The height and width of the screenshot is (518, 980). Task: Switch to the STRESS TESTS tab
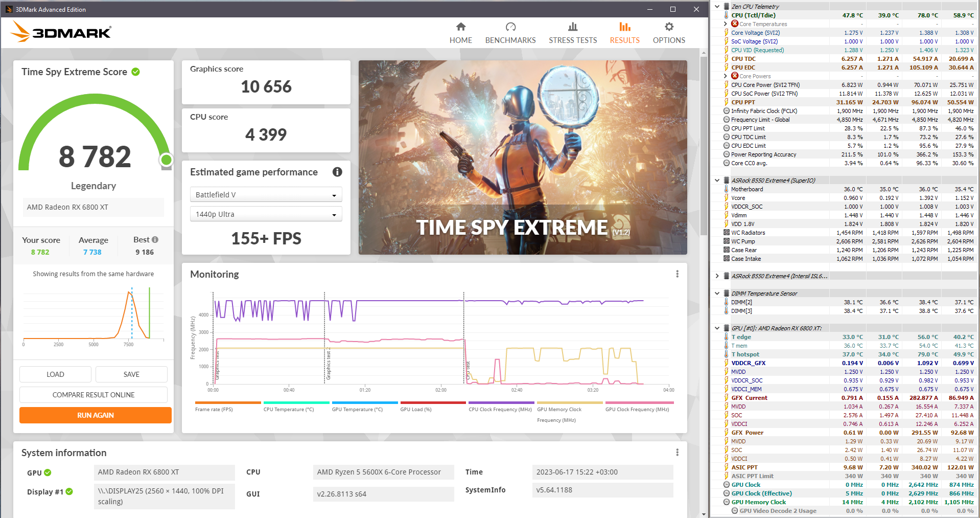pos(573,33)
